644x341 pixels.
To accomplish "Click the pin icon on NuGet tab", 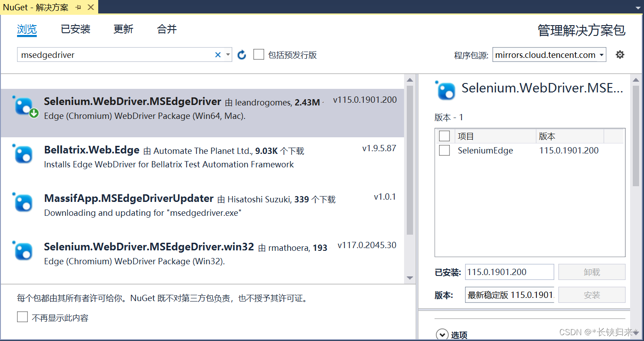I will [x=78, y=7].
